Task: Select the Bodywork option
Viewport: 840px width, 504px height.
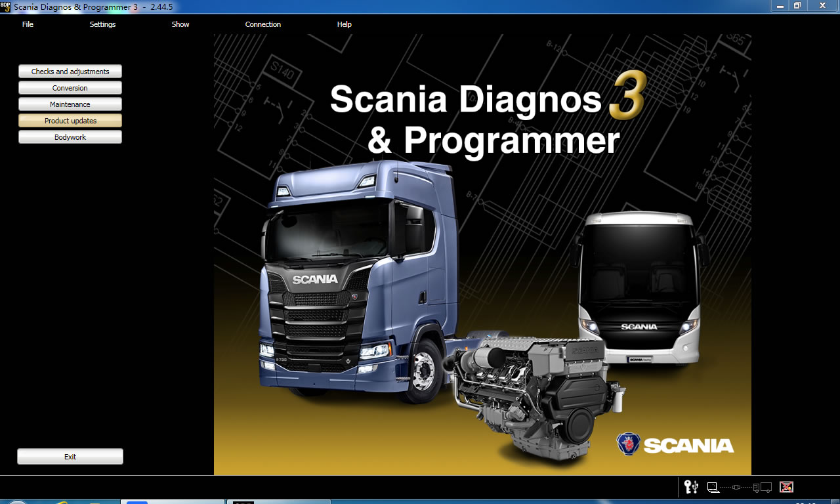Action: 70,136
